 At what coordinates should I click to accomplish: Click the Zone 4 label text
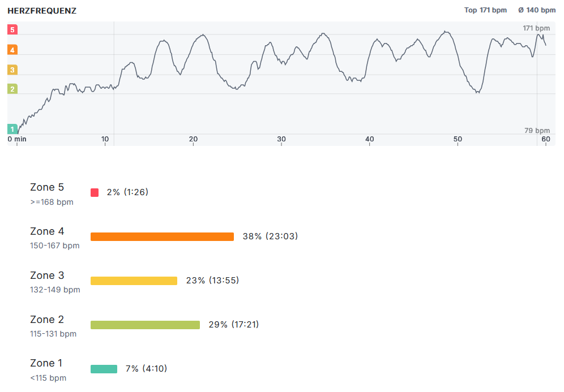tap(47, 231)
